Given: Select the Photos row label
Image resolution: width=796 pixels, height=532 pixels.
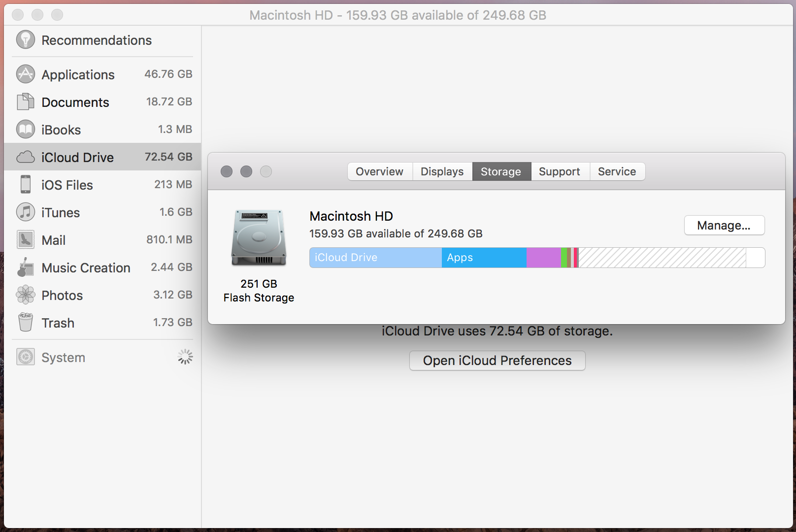Looking at the screenshot, I should pyautogui.click(x=62, y=295).
